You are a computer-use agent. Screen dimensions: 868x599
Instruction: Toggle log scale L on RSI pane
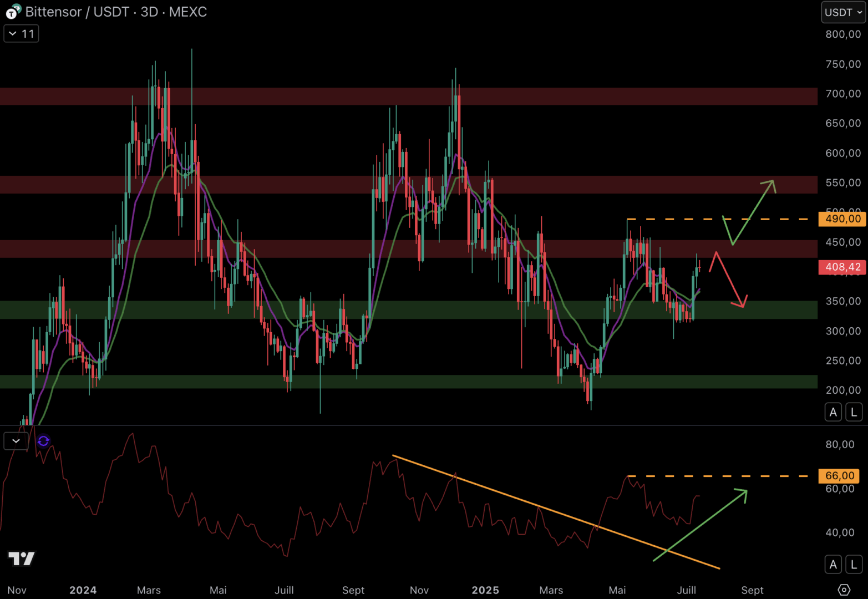[x=854, y=565]
